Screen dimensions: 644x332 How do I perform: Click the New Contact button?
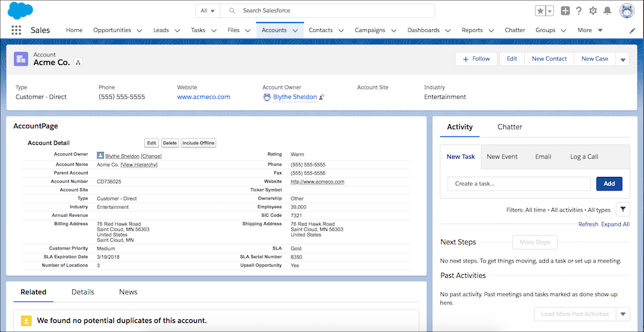[x=549, y=59]
